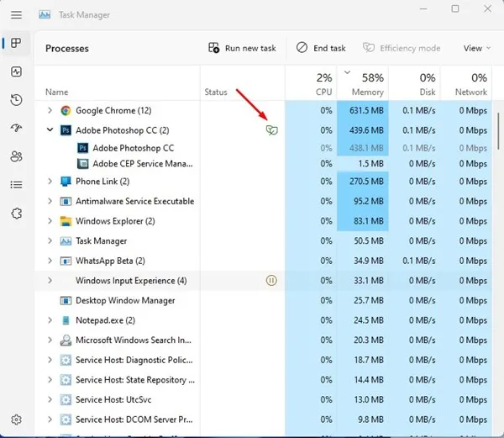Viewport: 504px width, 438px height.
Task: Expand the WhatsApp Beta (2) group
Action: pos(50,261)
